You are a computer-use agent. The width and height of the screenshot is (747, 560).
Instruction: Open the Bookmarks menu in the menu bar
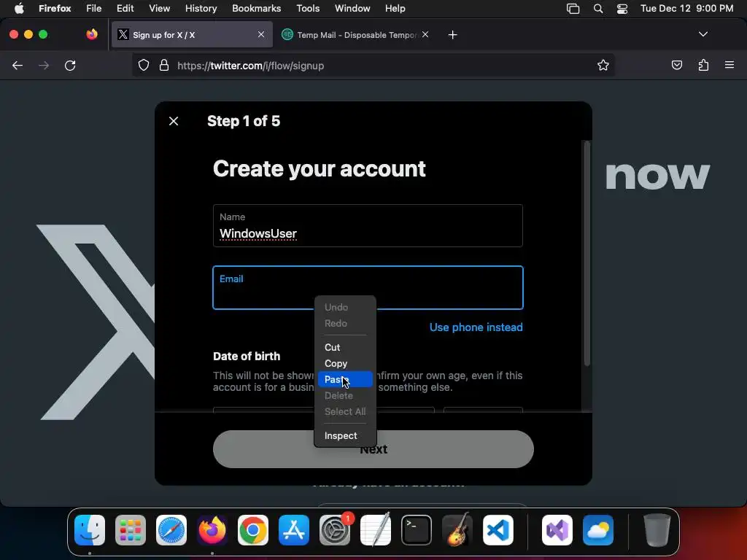(256, 9)
